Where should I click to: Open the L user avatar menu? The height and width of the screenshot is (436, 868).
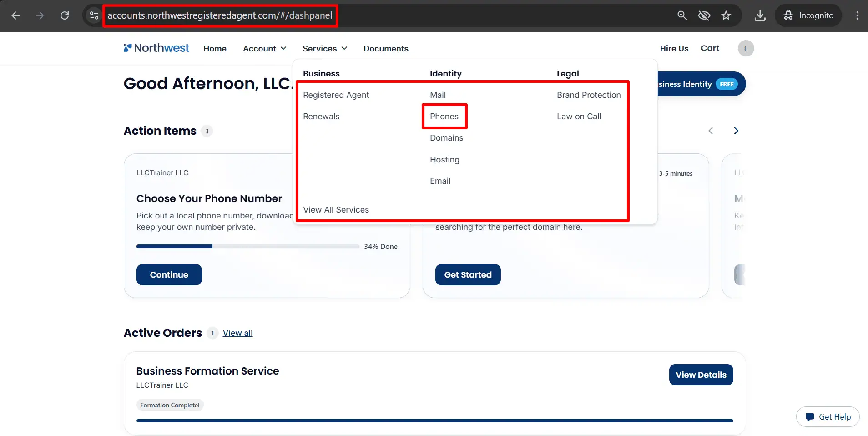pos(746,48)
